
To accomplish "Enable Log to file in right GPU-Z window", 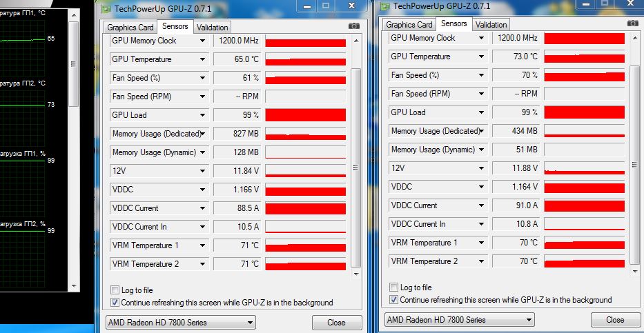I will pyautogui.click(x=394, y=287).
